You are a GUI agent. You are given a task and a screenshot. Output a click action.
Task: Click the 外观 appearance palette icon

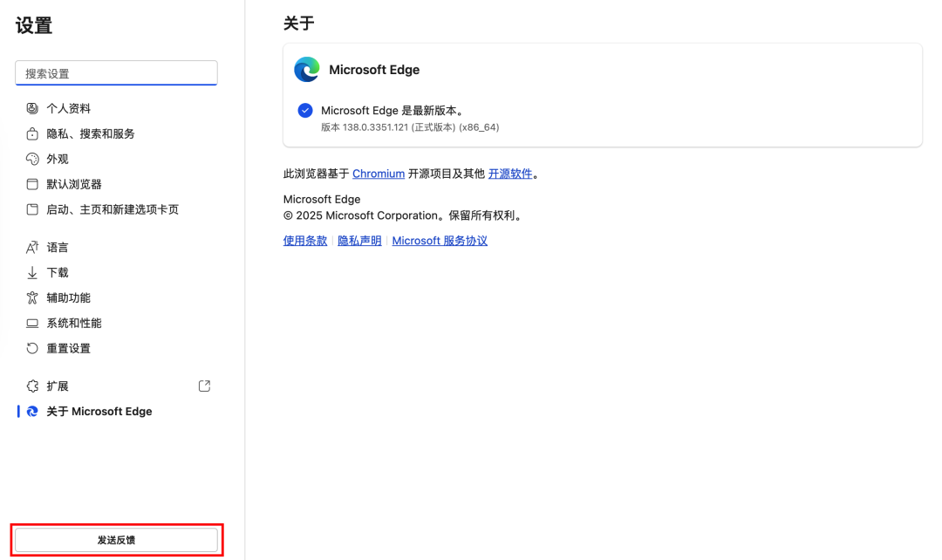click(x=32, y=159)
